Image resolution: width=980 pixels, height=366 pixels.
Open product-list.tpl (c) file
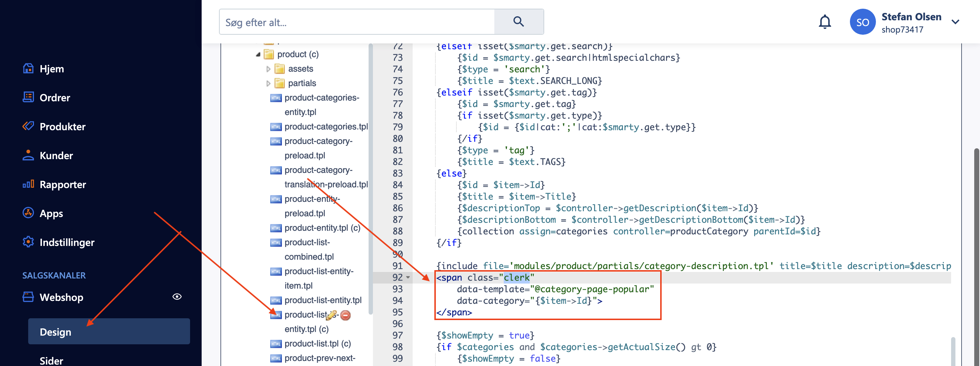tap(317, 344)
